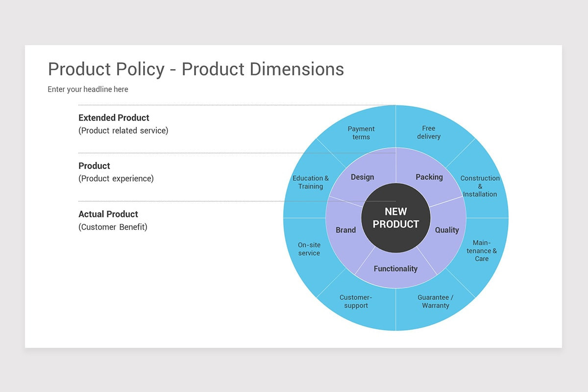The image size is (588, 392).
Task: Select the Construction & Installation wedge
Action: pos(480,186)
